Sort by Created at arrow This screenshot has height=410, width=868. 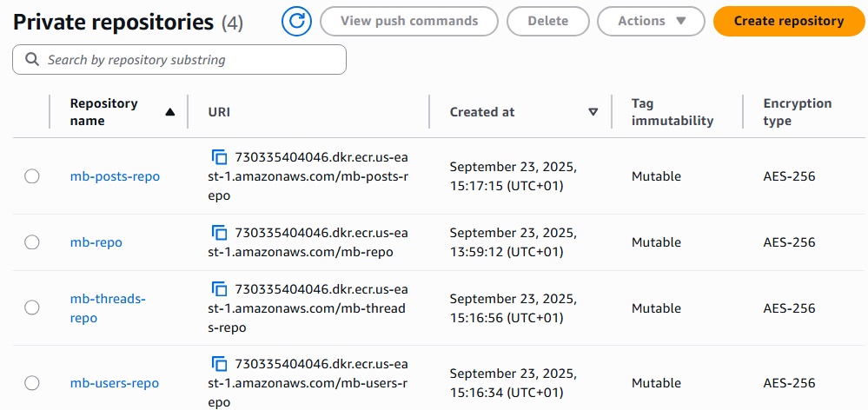point(593,112)
